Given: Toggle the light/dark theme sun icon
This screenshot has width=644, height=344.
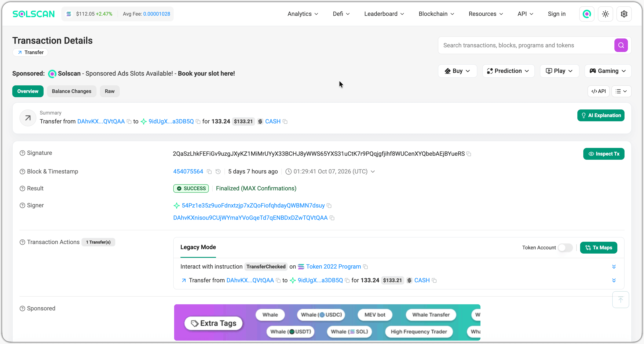Looking at the screenshot, I should point(605,14).
